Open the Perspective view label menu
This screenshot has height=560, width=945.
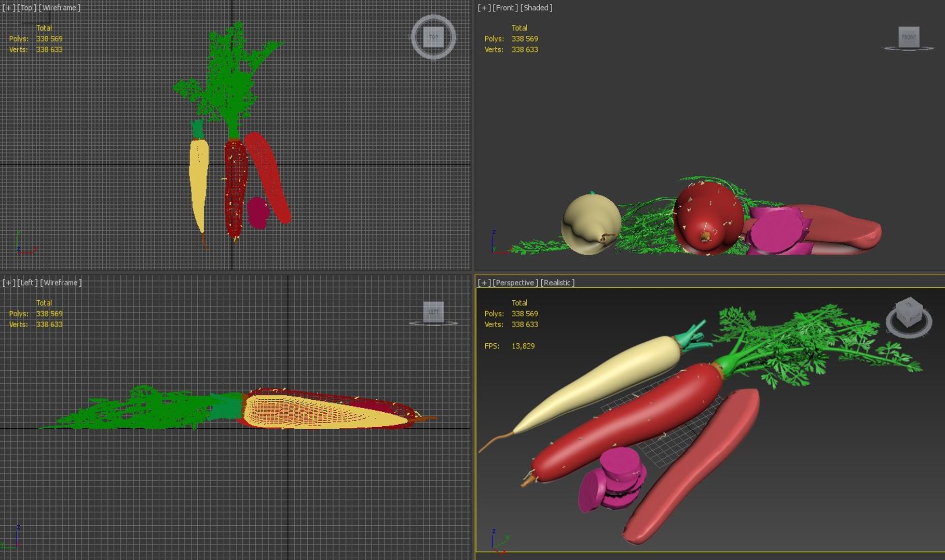(515, 283)
